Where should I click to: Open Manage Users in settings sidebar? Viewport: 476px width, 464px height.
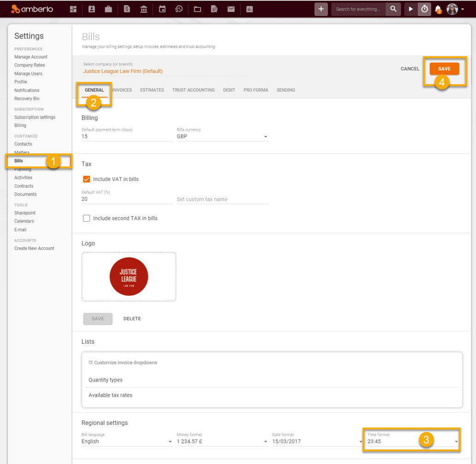(x=28, y=74)
